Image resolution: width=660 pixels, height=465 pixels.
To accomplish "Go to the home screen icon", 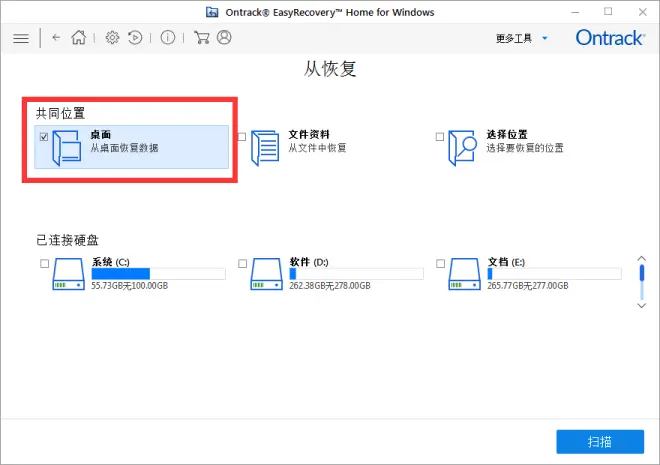I will tap(79, 37).
